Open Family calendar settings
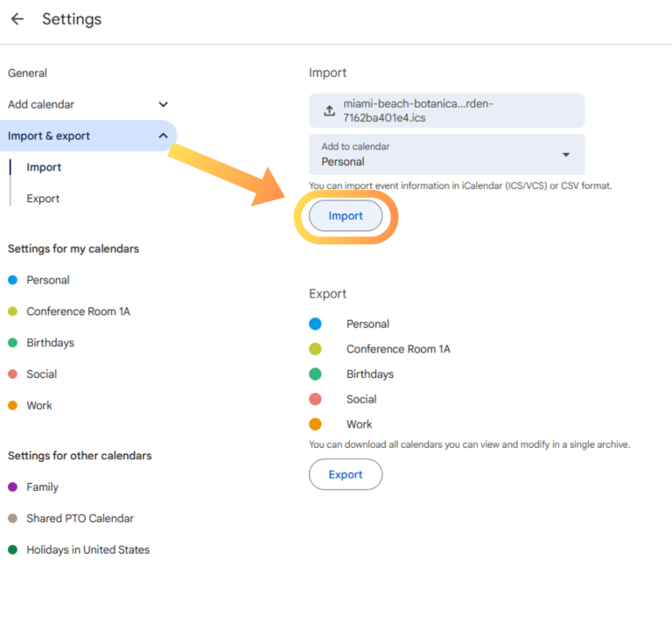 click(x=42, y=487)
